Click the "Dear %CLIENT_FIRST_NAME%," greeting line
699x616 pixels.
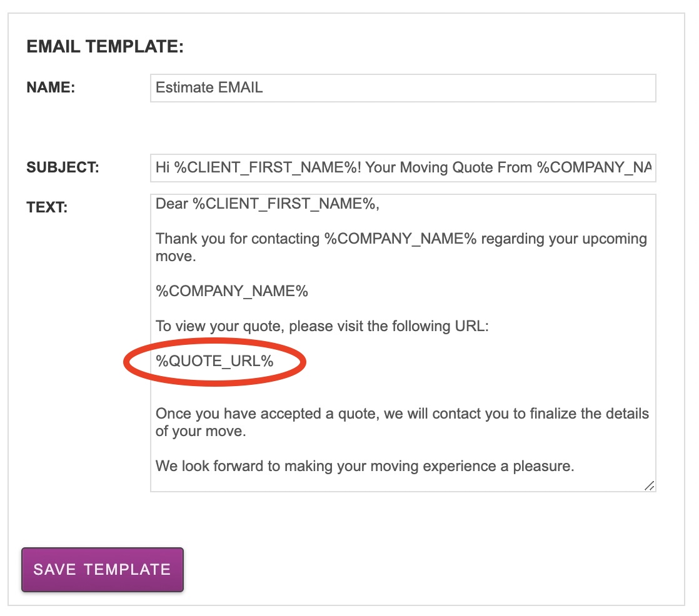click(267, 204)
